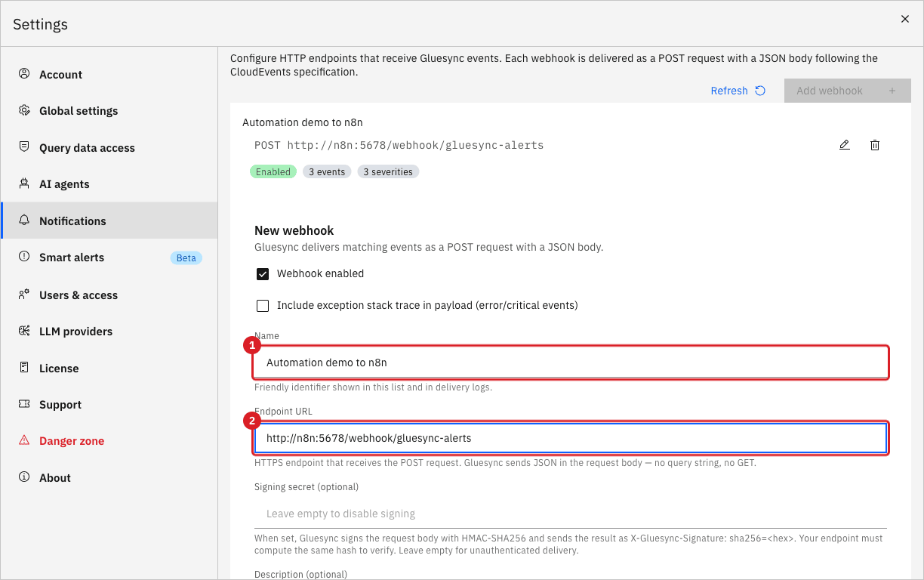Delete the n8n webhook with trash icon

pos(875,145)
